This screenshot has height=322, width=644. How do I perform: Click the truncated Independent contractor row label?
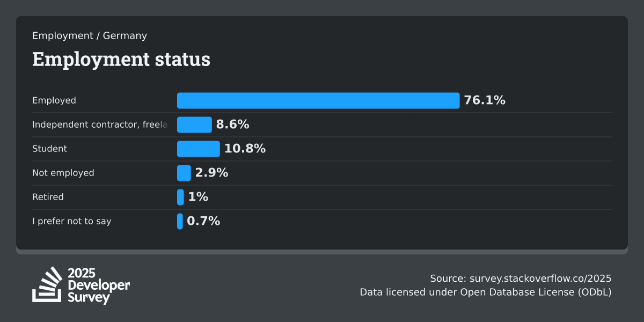100,125
